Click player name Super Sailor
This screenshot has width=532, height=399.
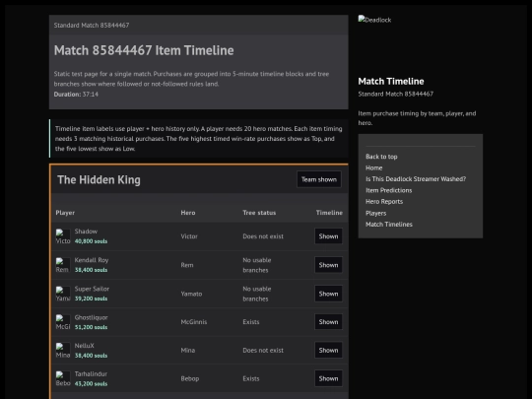[92, 289]
